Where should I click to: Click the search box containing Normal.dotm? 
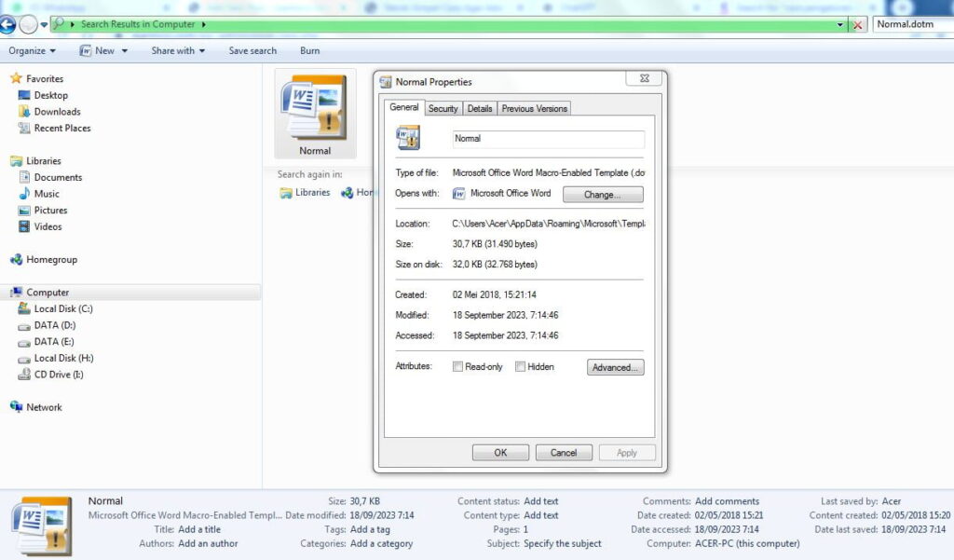[913, 24]
